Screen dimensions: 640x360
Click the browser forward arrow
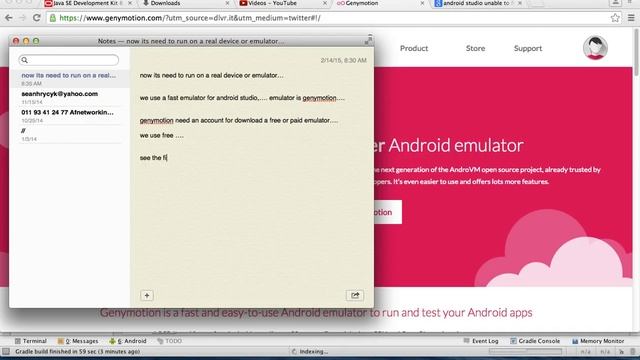[22, 18]
